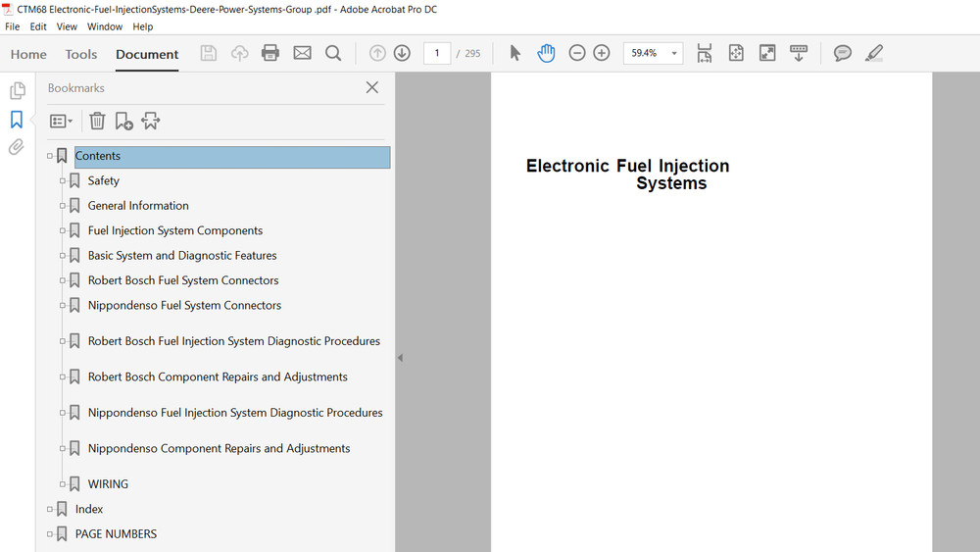This screenshot has height=552, width=980.
Task: Add a comment bubble note
Action: click(842, 53)
